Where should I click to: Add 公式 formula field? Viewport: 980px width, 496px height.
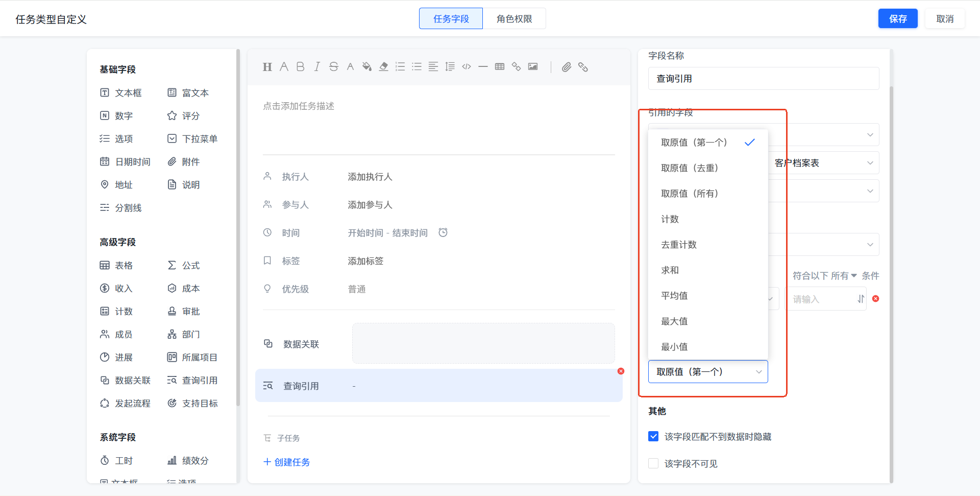click(184, 266)
